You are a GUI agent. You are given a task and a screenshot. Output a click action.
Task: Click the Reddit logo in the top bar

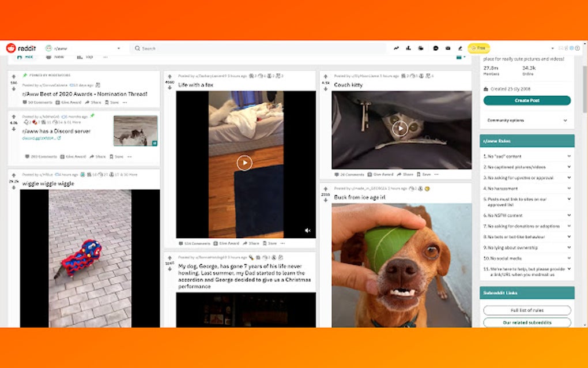coord(22,48)
